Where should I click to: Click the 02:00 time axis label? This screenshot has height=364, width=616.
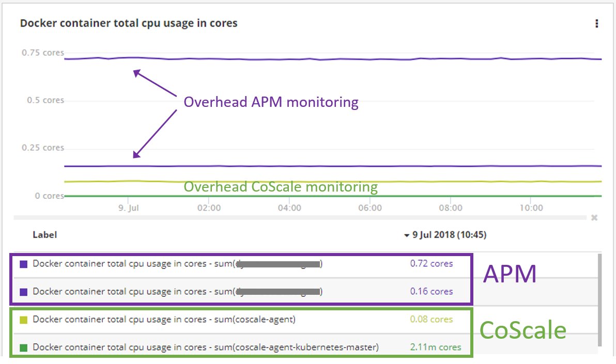(209, 208)
